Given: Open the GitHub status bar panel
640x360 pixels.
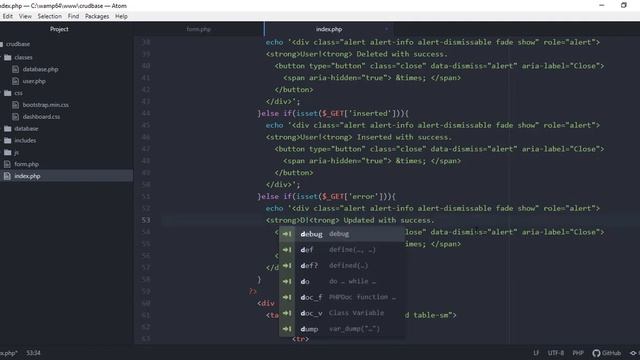Looking at the screenshot, I should tap(607, 353).
